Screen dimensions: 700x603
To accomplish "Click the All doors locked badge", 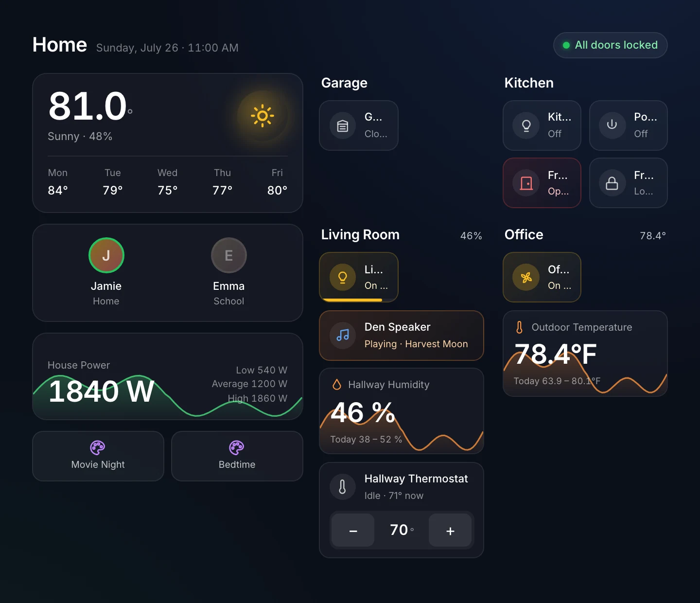I will click(611, 45).
